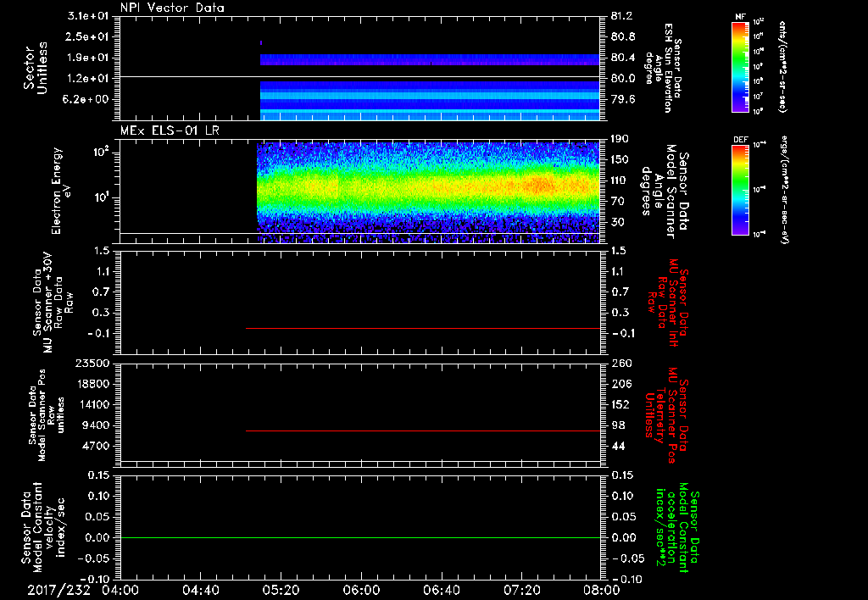
Task: Click the 06:40 time axis label
Action: 441,590
